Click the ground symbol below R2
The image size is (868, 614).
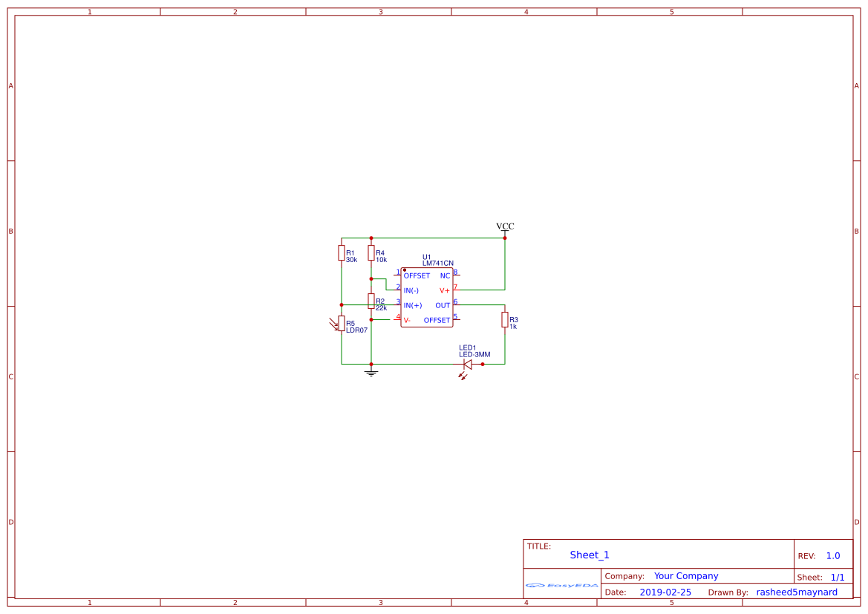click(x=370, y=371)
